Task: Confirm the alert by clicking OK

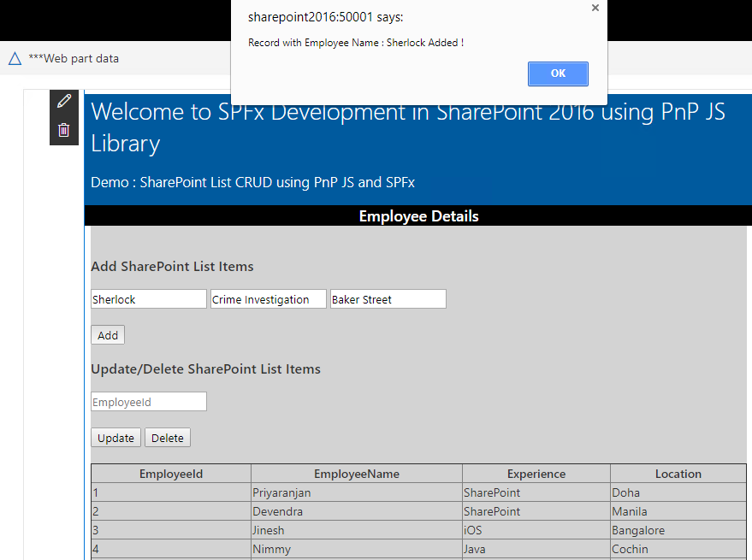Action: [558, 74]
